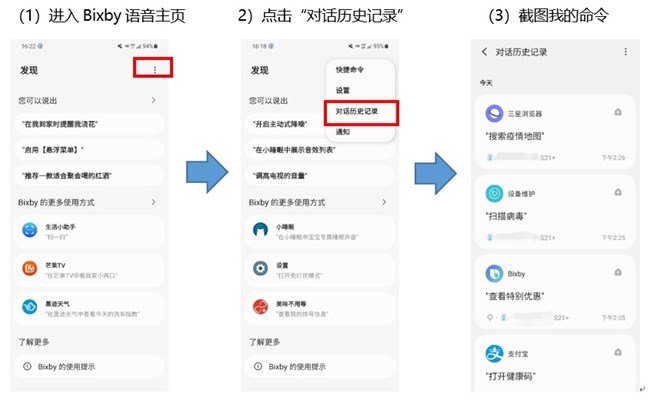This screenshot has height=407, width=650.
Task: Expand the 您可以说出 chevron in the first screen
Action: click(153, 100)
